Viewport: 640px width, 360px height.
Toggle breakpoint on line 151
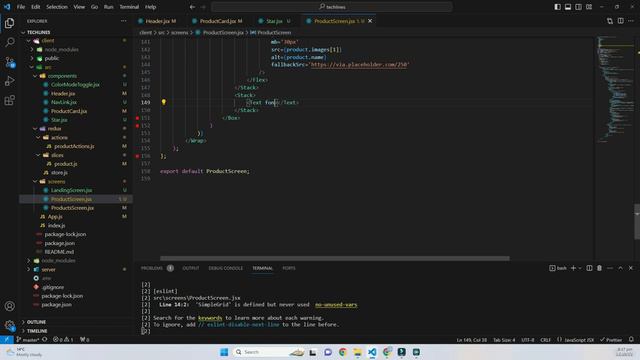click(138, 118)
